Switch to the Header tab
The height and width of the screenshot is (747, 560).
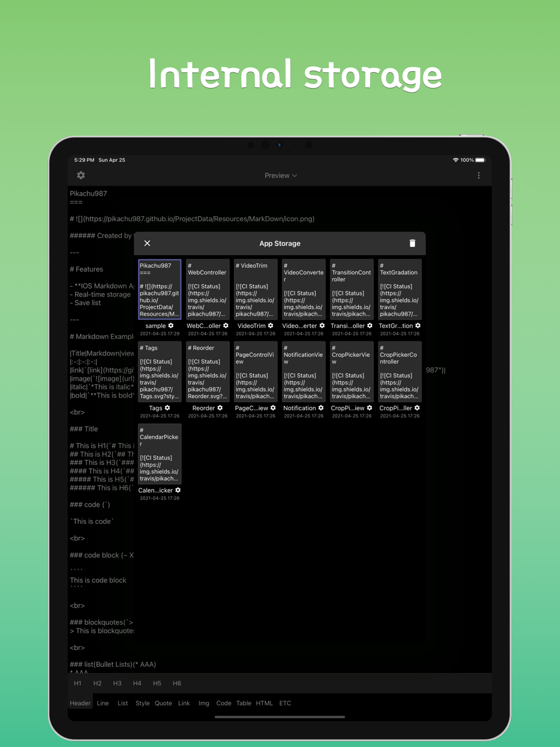[x=80, y=703]
